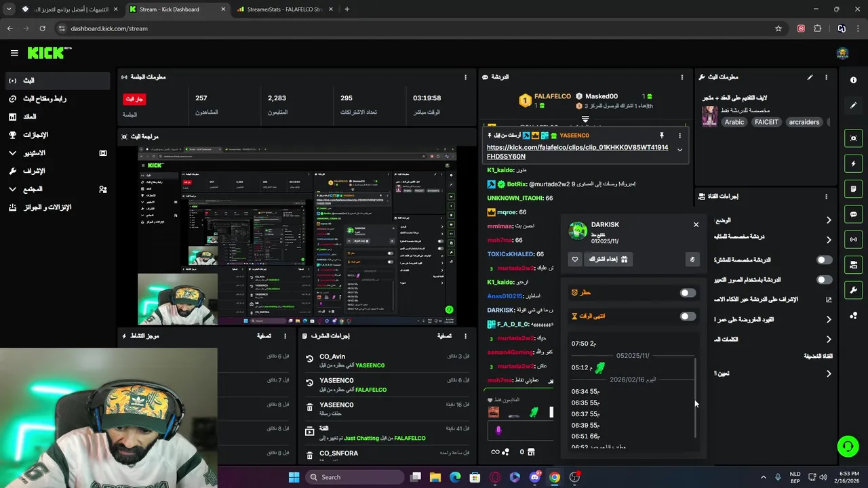Open the session info panel three-dot menu
Viewport: 868px width, 488px height.
(x=465, y=77)
